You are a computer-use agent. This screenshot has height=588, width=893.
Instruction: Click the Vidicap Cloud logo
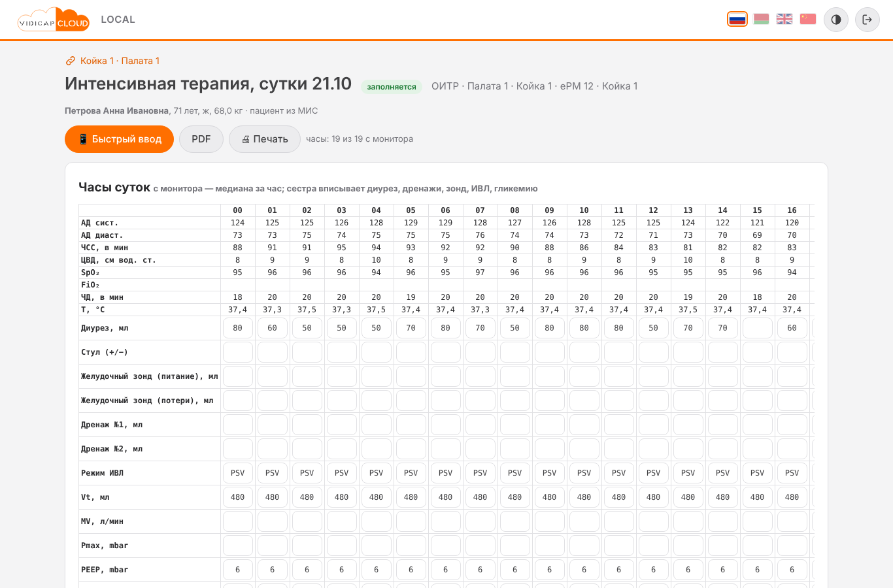54,20
